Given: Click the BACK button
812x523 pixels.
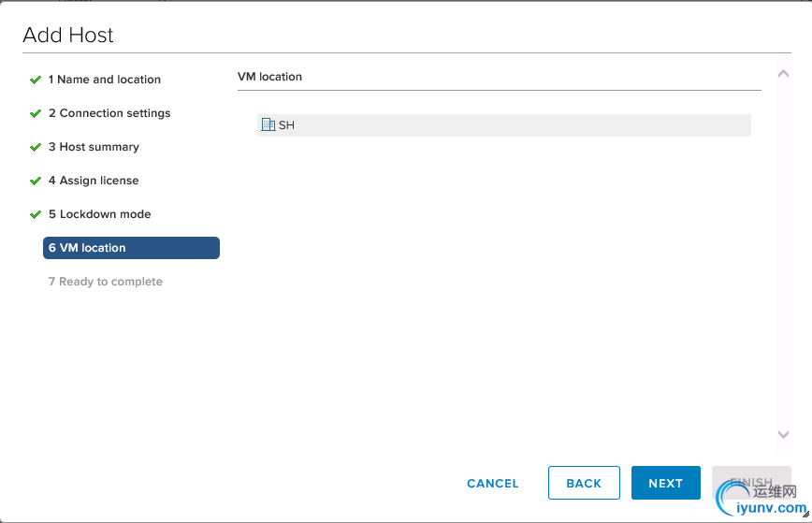Looking at the screenshot, I should [584, 484].
